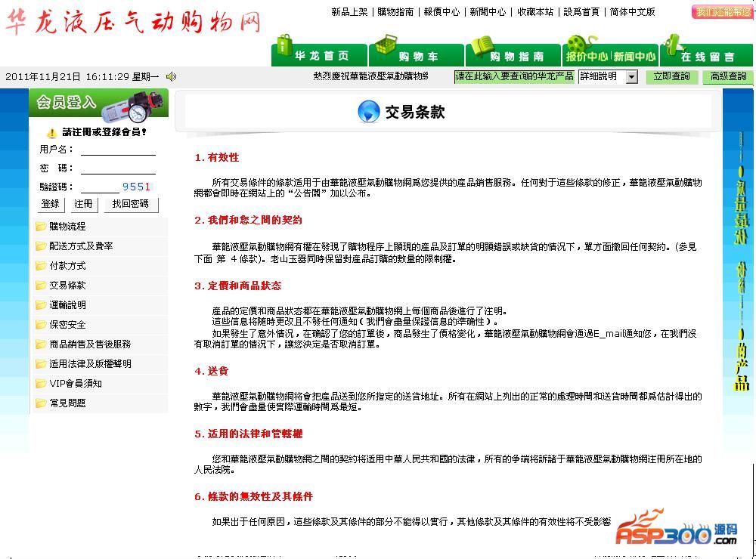
Task: Click the 設爲首頁 top link
Action: coord(581,12)
